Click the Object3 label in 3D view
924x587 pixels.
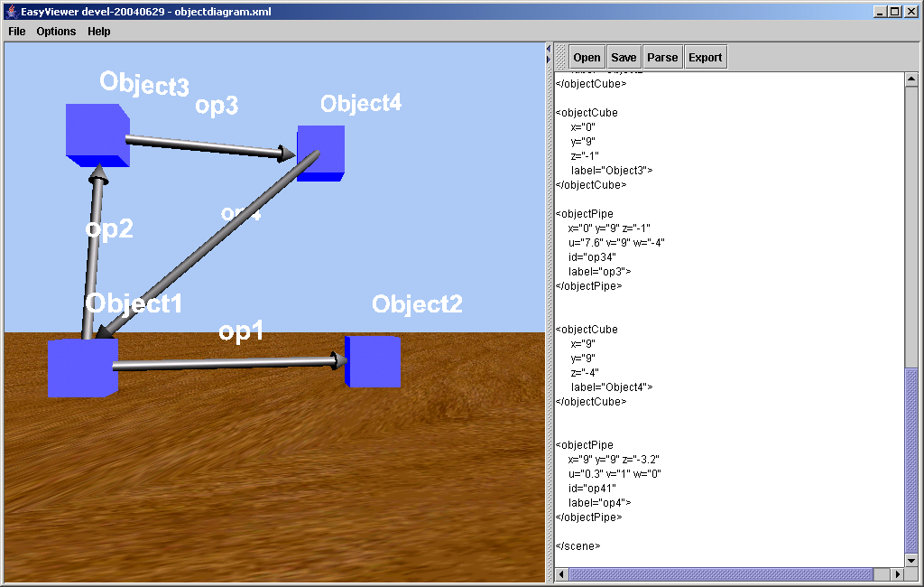(144, 84)
